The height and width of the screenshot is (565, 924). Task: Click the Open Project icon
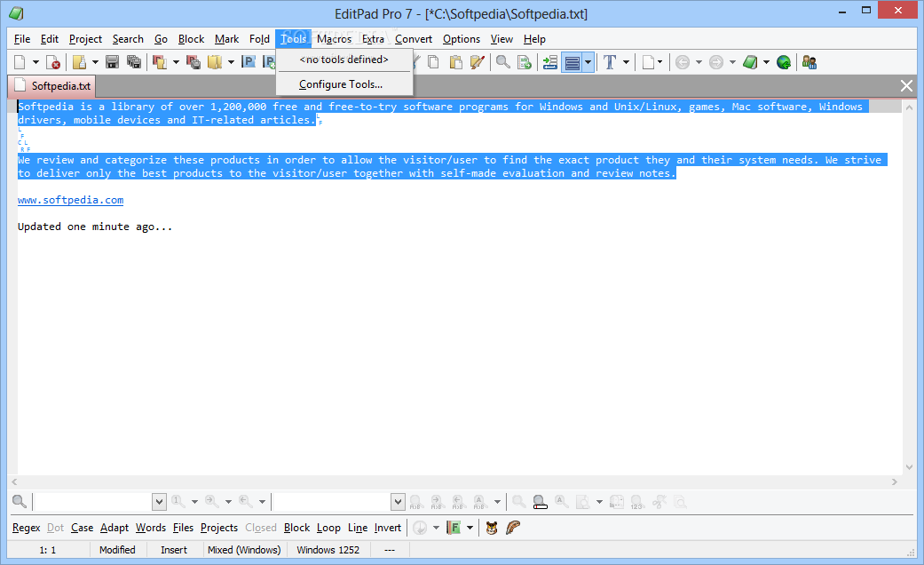tap(160, 62)
